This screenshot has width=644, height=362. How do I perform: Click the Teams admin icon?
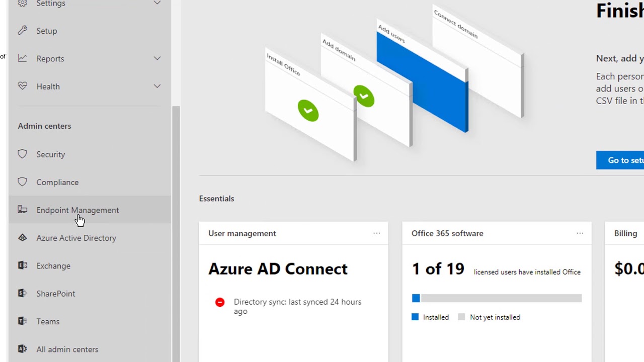point(23,321)
